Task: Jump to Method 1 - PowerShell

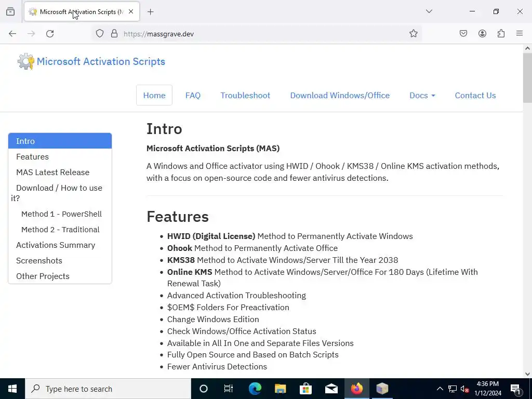Action: (x=61, y=214)
